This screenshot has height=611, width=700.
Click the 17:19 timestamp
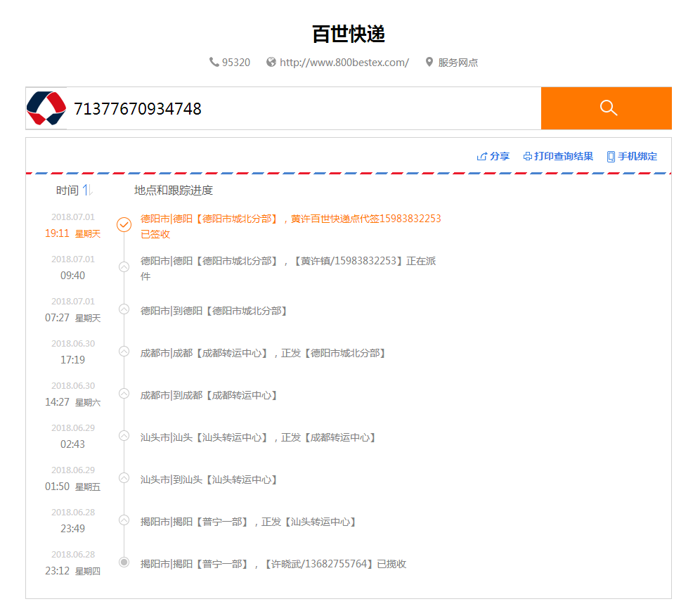73,360
